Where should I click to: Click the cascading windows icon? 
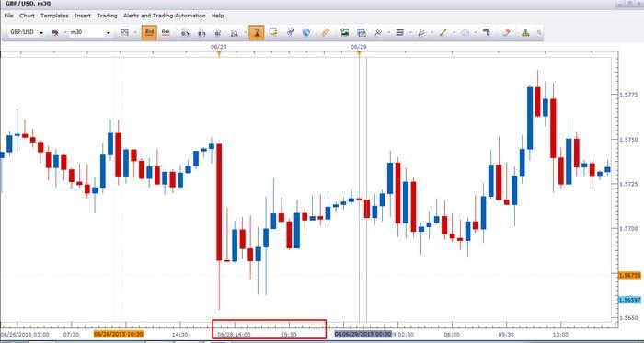(x=362, y=33)
